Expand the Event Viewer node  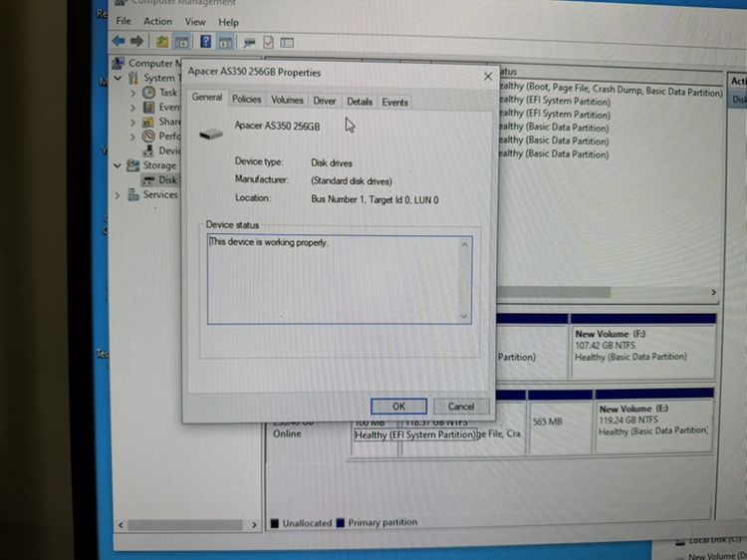pyautogui.click(x=132, y=108)
